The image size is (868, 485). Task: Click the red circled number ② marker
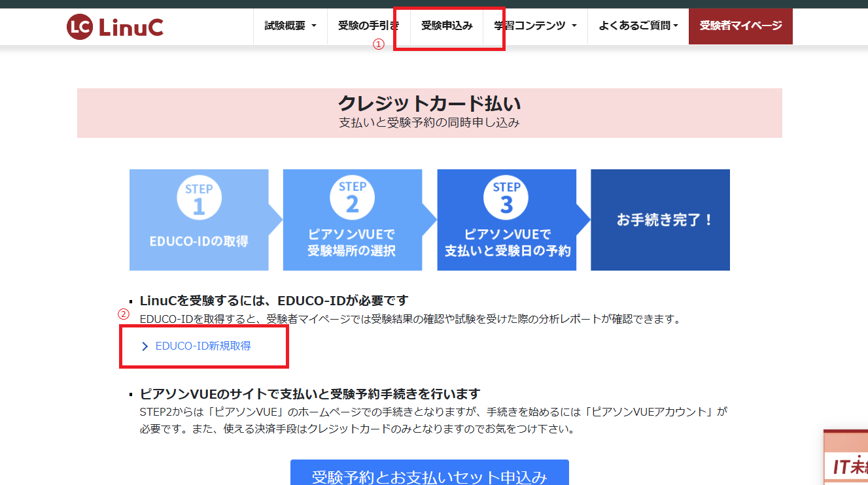tap(123, 313)
